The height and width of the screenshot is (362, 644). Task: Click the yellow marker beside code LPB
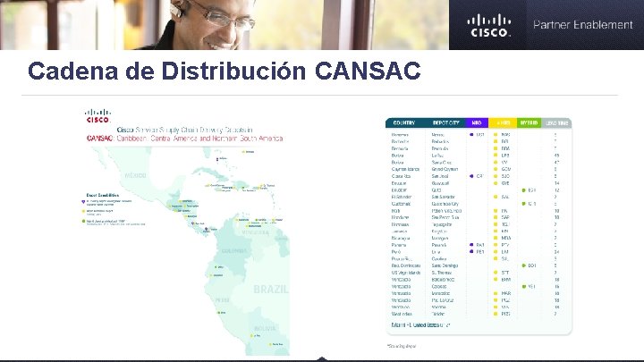[496, 156]
